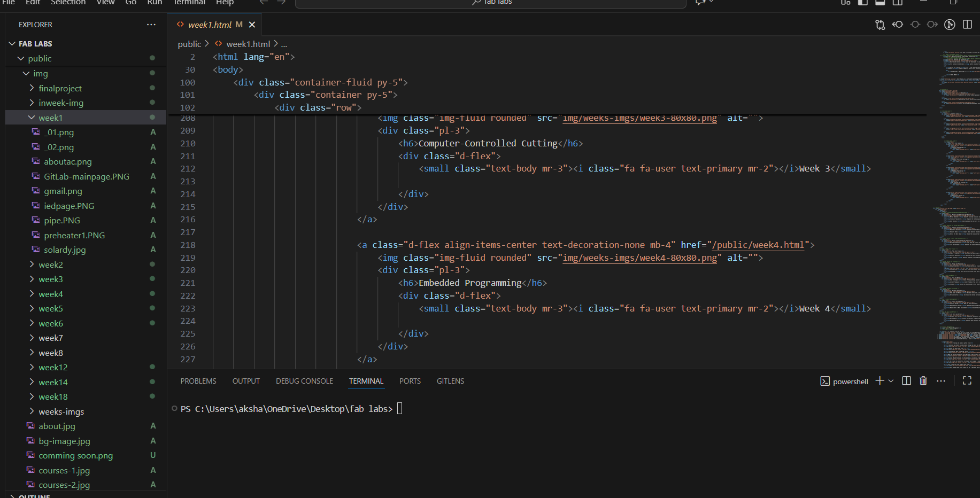This screenshot has height=498, width=980.
Task: Click the breadcrumb ellipsis segment
Action: (x=284, y=44)
